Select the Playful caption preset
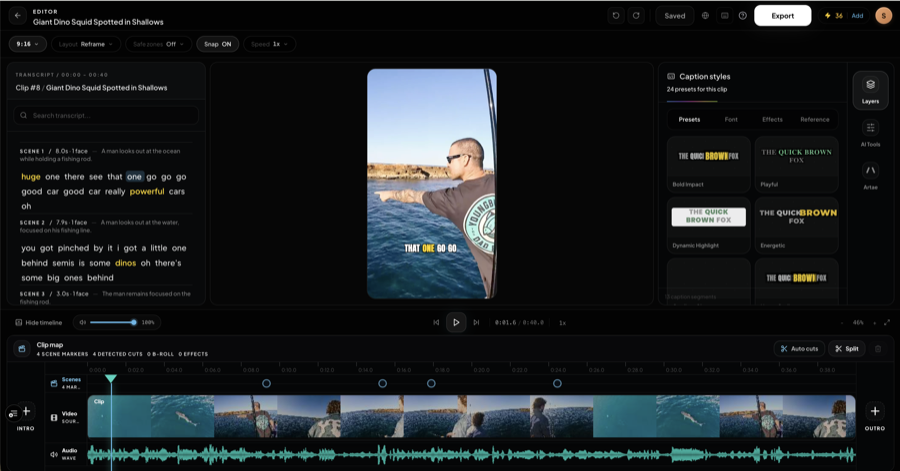The height and width of the screenshot is (471, 900). coord(797,165)
